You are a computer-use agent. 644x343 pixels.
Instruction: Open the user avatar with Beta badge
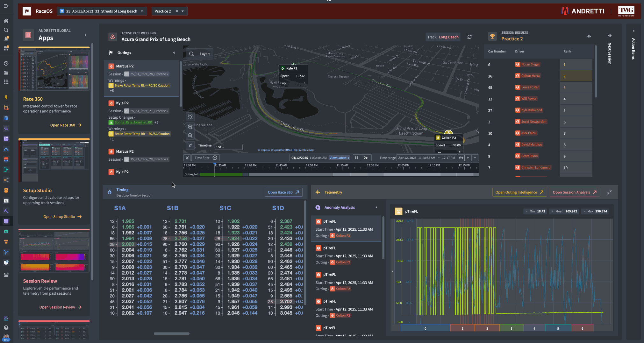tap(6, 337)
